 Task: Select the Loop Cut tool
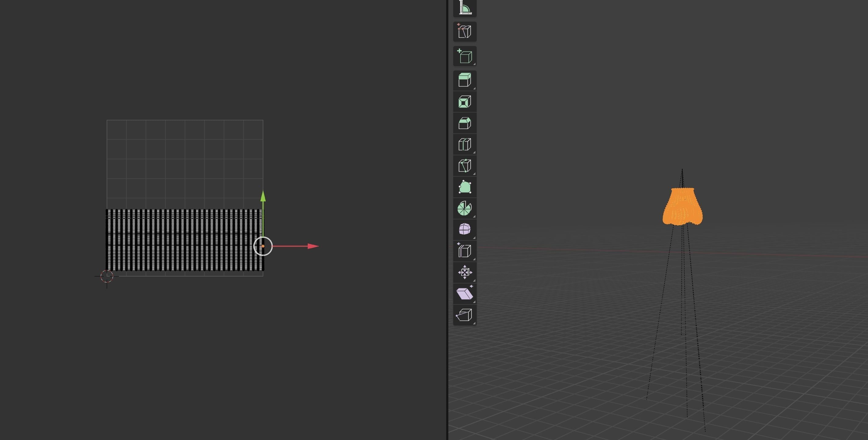[465, 144]
